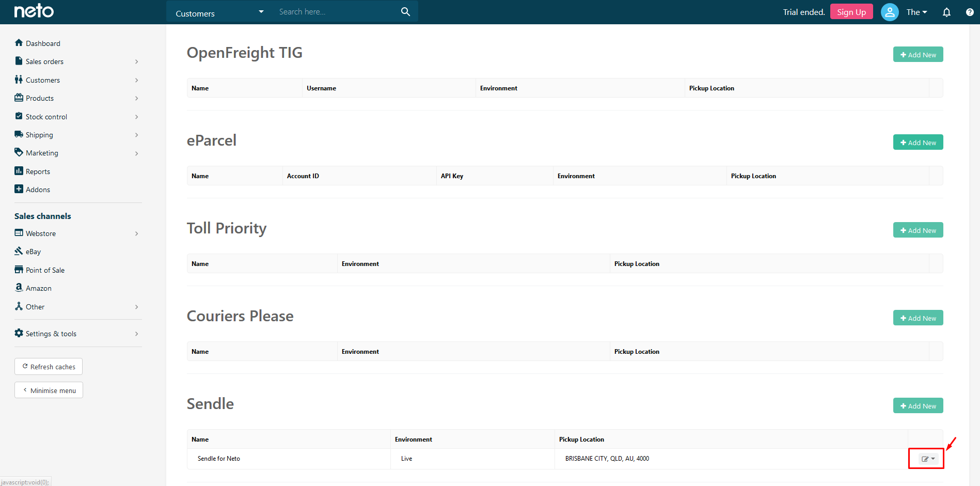Open the edit menu for Sendle for Neto

(928, 459)
